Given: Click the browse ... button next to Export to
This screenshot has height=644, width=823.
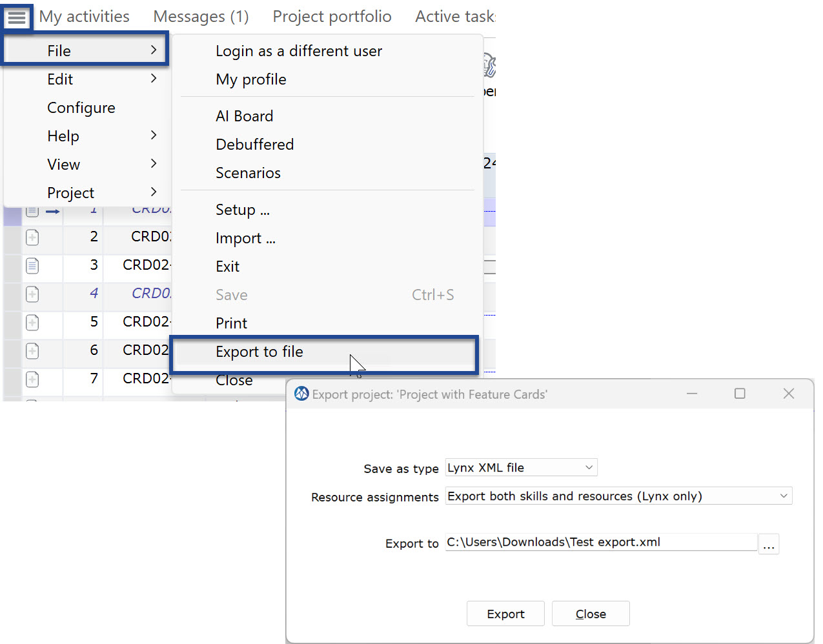Looking at the screenshot, I should (769, 544).
